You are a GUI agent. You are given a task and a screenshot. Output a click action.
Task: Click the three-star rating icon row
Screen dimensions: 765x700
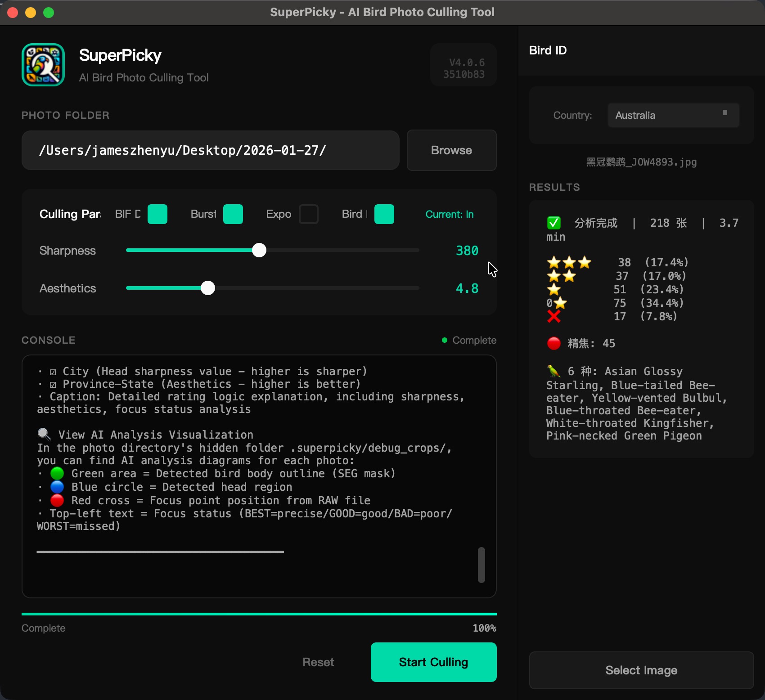(x=569, y=262)
